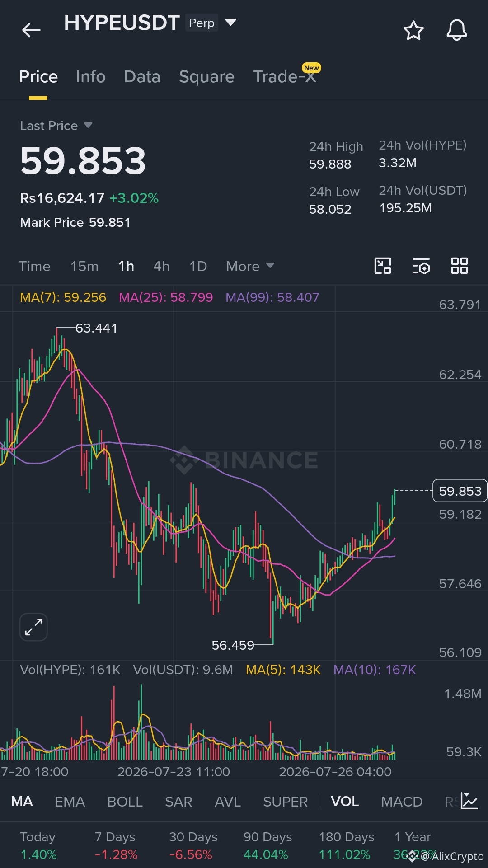
Task: Switch to the Info tab
Action: click(x=91, y=76)
